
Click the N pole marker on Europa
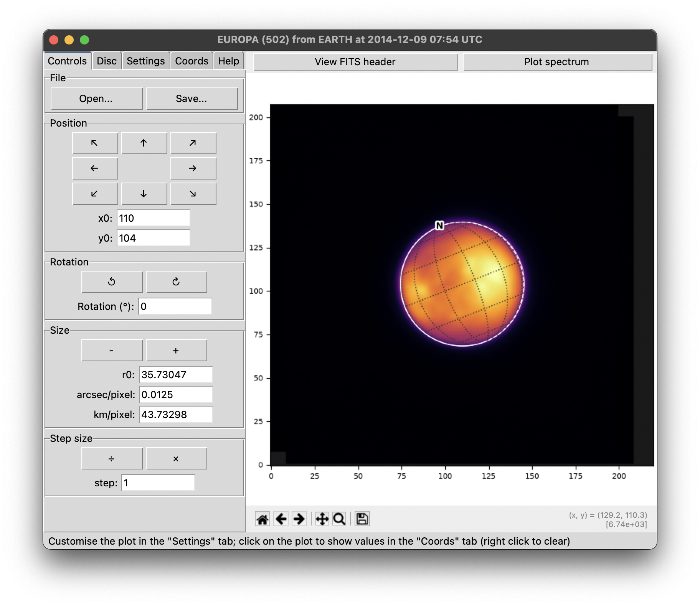(439, 226)
